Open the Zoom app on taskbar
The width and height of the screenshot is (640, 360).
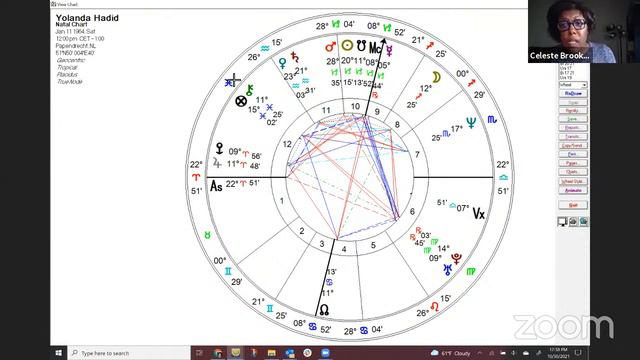point(325,353)
